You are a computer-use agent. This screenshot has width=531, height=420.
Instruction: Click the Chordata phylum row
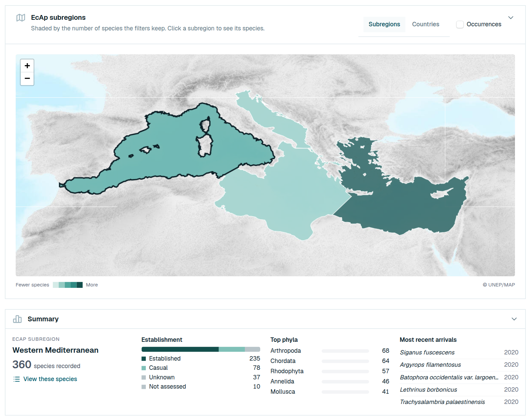pos(330,361)
